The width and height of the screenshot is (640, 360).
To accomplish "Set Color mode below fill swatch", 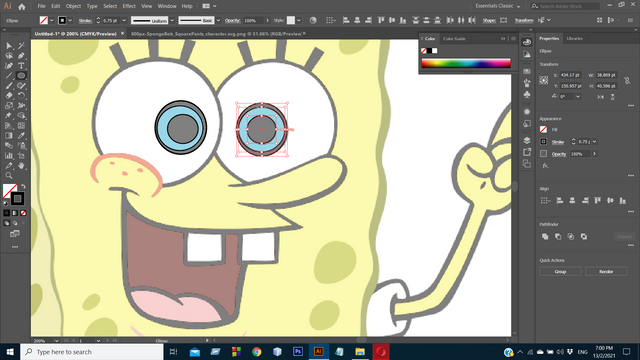I will [x=7, y=213].
